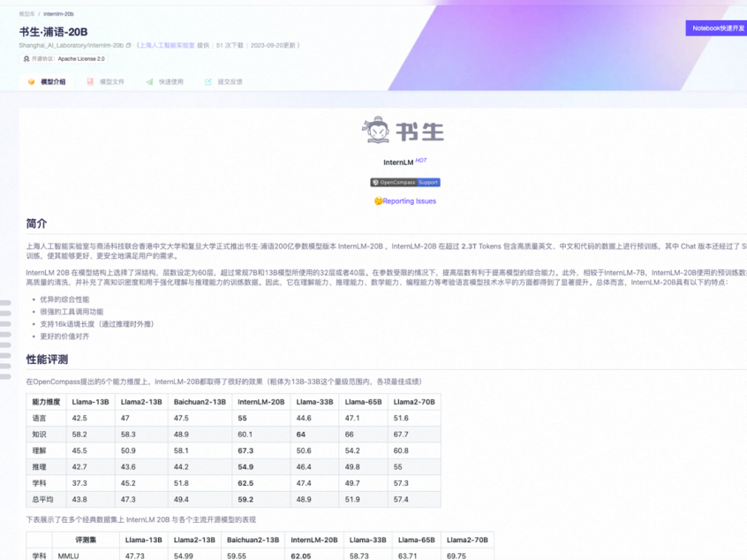Click the 模型介绍 tab cube icon
This screenshot has width=747, height=560.
tap(32, 82)
